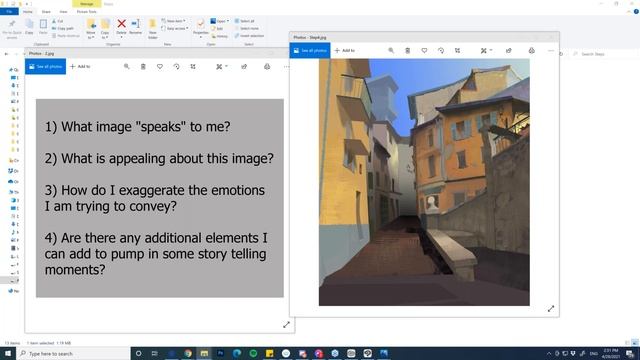Click Add to in Step4.jpg window
The image size is (640, 360).
click(x=345, y=51)
